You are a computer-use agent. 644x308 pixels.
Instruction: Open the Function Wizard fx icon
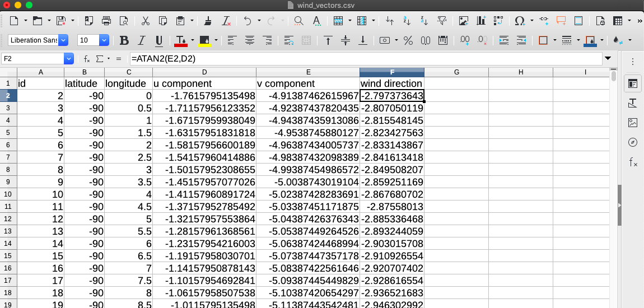tap(87, 59)
